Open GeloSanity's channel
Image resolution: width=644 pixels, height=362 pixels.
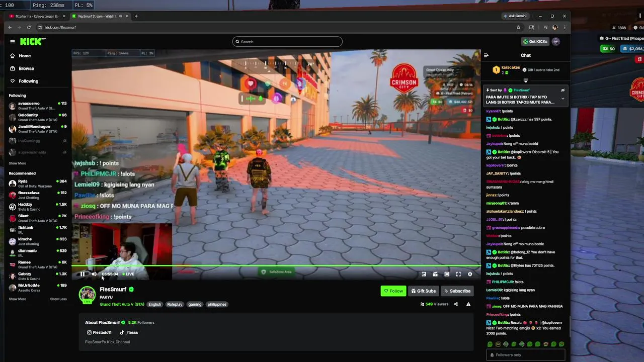pyautogui.click(x=38, y=117)
